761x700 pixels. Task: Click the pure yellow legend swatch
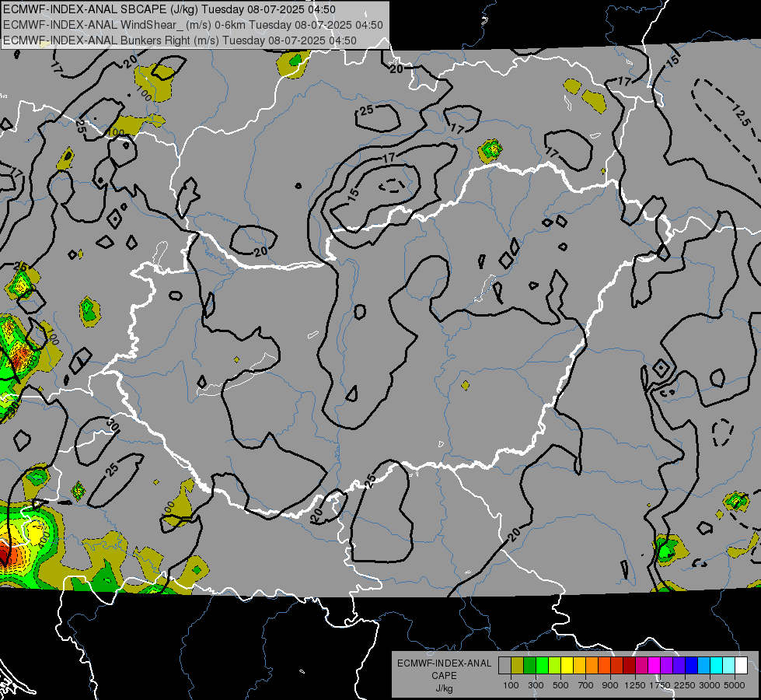pos(567,666)
